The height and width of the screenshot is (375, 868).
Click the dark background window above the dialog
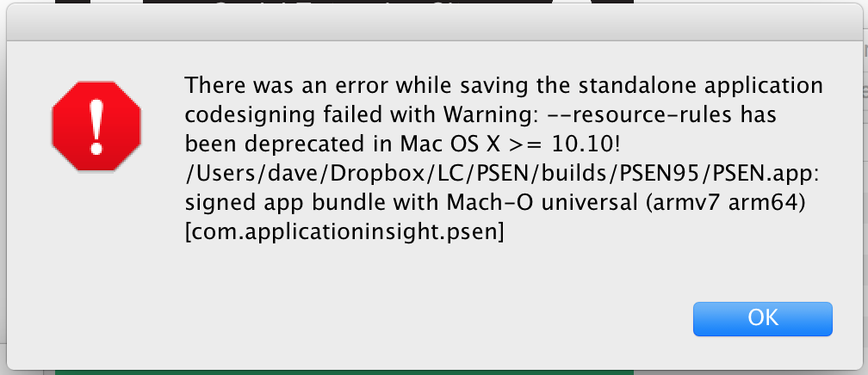pos(387,7)
